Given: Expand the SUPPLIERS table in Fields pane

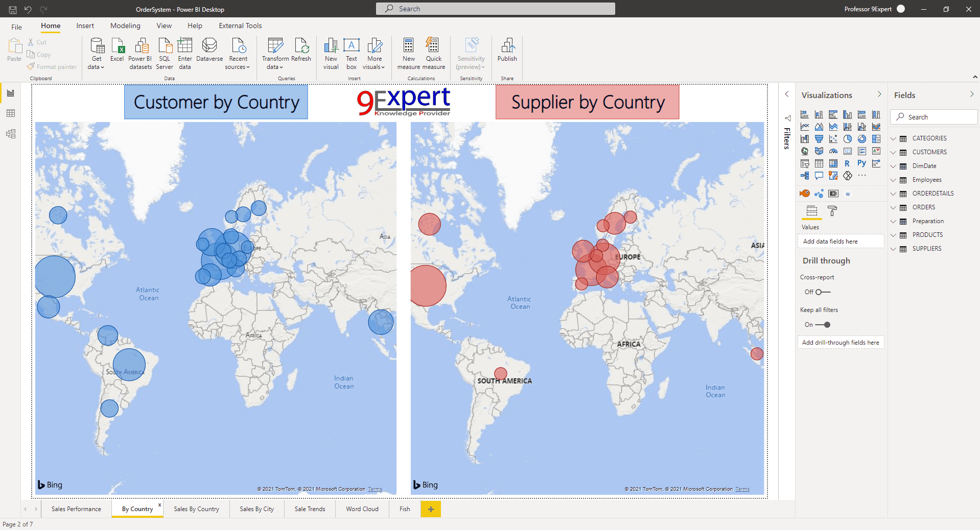Looking at the screenshot, I should point(894,249).
